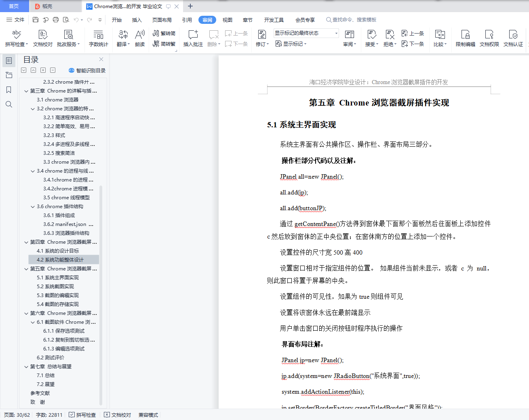Reject the change with 拒绝
This screenshot has height=420, width=529.
(x=390, y=38)
